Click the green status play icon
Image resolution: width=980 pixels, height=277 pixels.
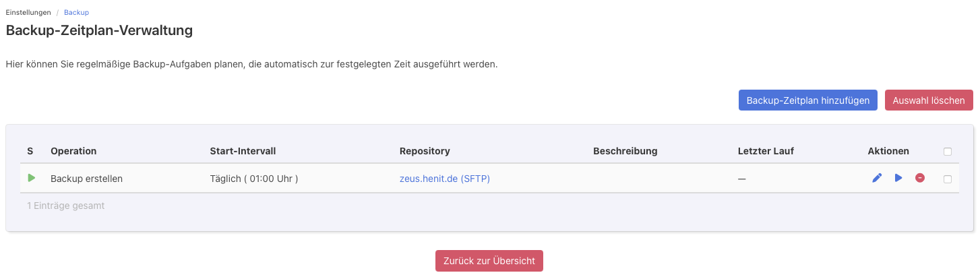(x=31, y=178)
